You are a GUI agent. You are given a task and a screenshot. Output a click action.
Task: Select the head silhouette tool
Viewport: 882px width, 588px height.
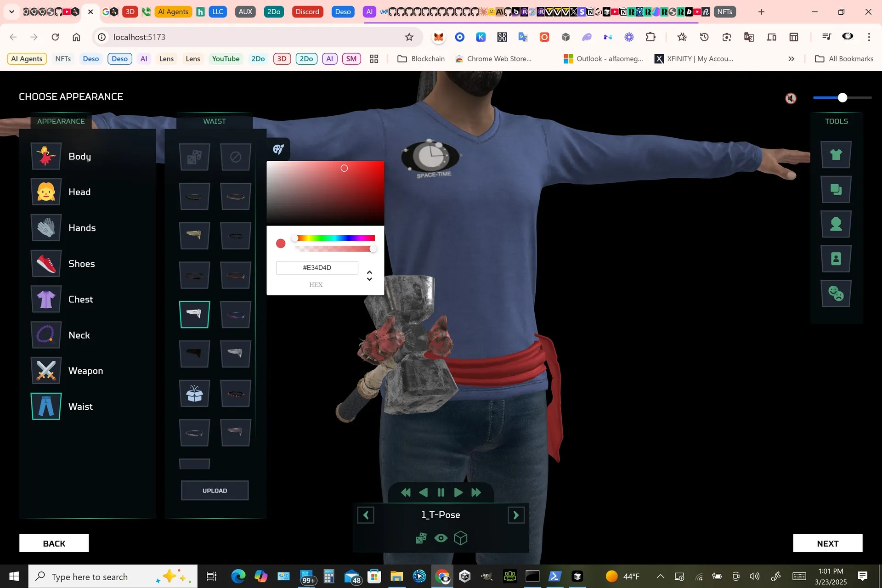(836, 224)
